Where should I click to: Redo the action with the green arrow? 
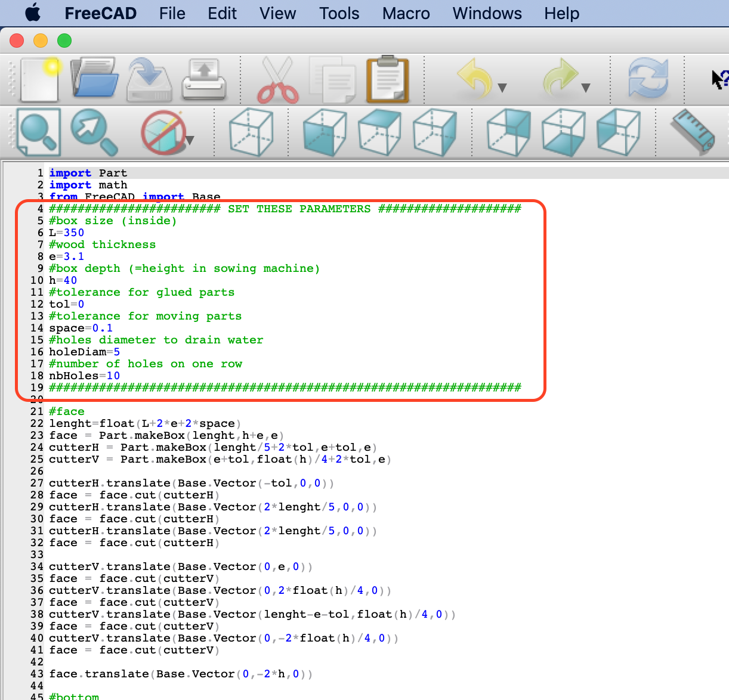click(560, 78)
